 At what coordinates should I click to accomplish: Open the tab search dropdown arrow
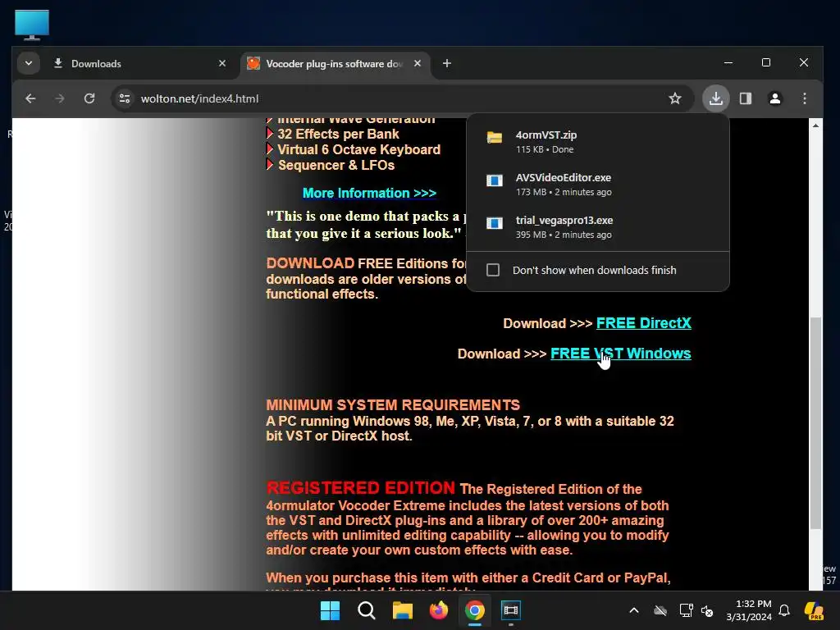pyautogui.click(x=29, y=64)
